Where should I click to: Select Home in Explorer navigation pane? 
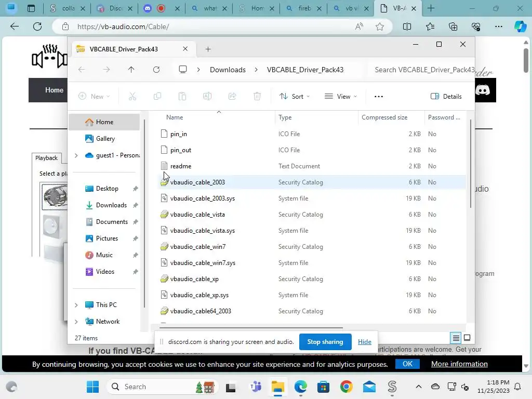pyautogui.click(x=104, y=122)
